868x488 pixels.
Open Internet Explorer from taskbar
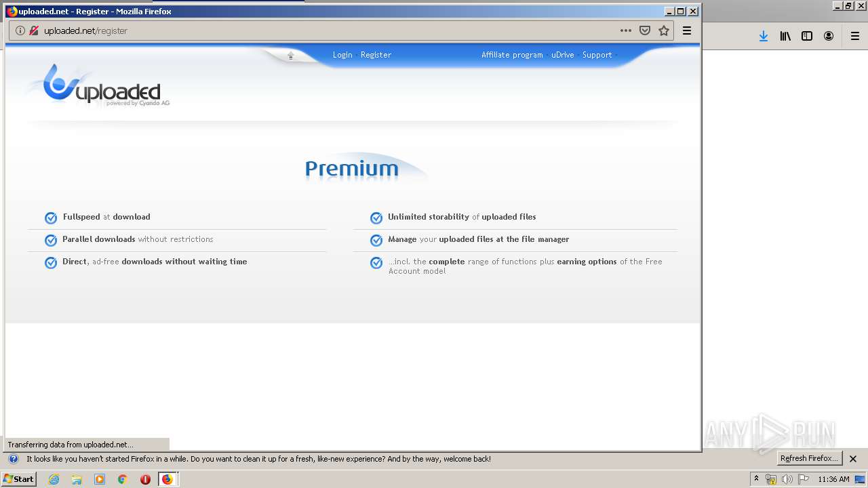pyautogui.click(x=54, y=479)
